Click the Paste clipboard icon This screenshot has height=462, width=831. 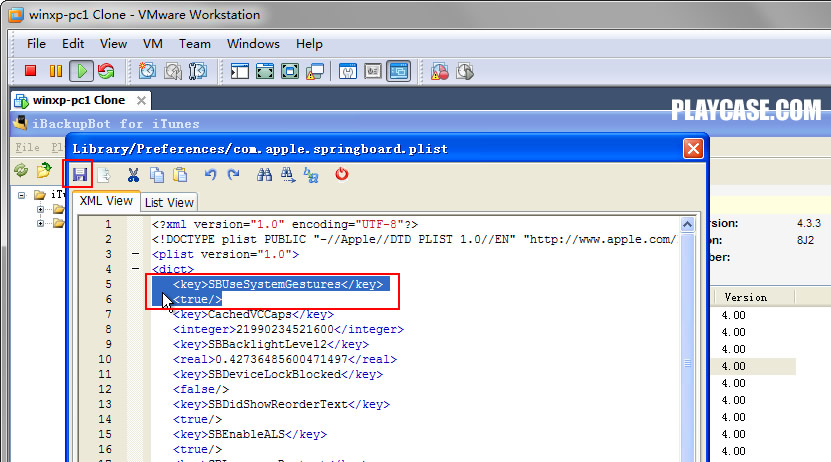click(x=180, y=174)
